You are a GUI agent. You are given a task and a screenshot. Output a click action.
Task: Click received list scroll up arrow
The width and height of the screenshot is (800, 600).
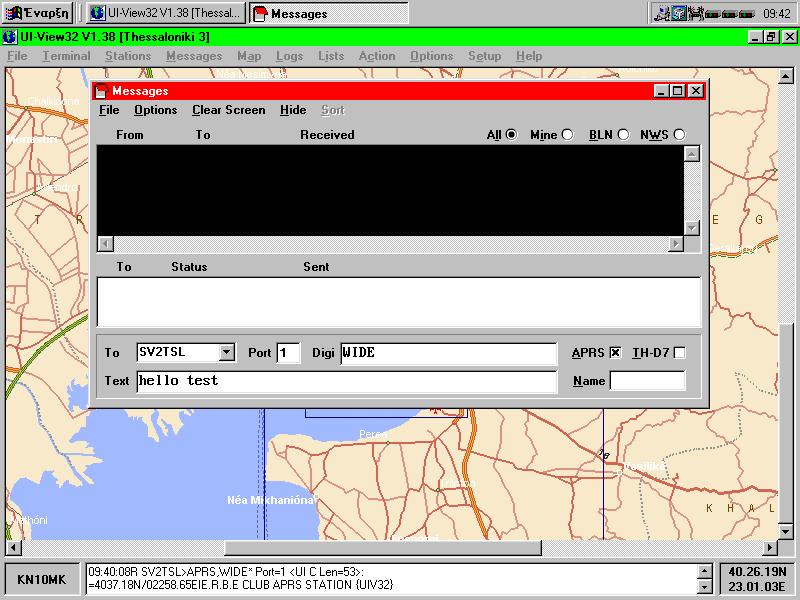pyautogui.click(x=691, y=154)
